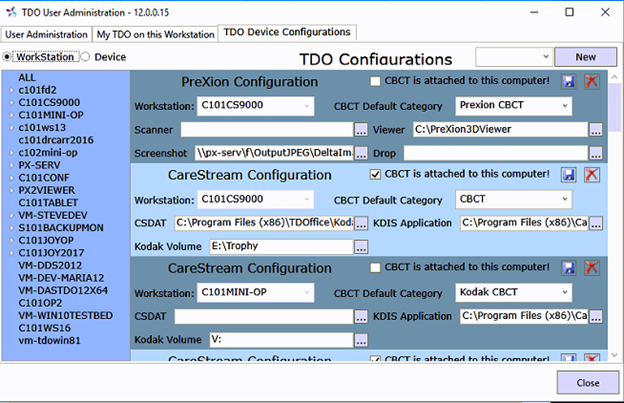This screenshot has width=624, height=403.
Task: Save the C101MINI-OP CareStream Configuration
Action: click(x=570, y=268)
